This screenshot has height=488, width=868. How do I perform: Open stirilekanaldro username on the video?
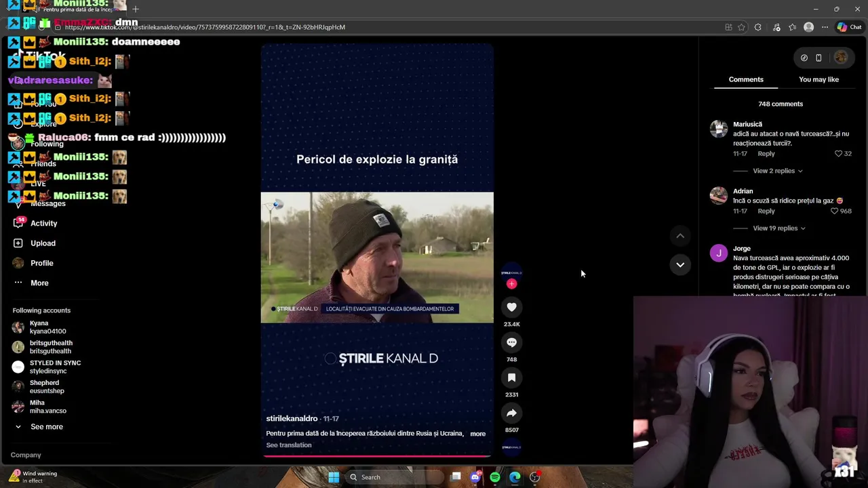coord(292,419)
